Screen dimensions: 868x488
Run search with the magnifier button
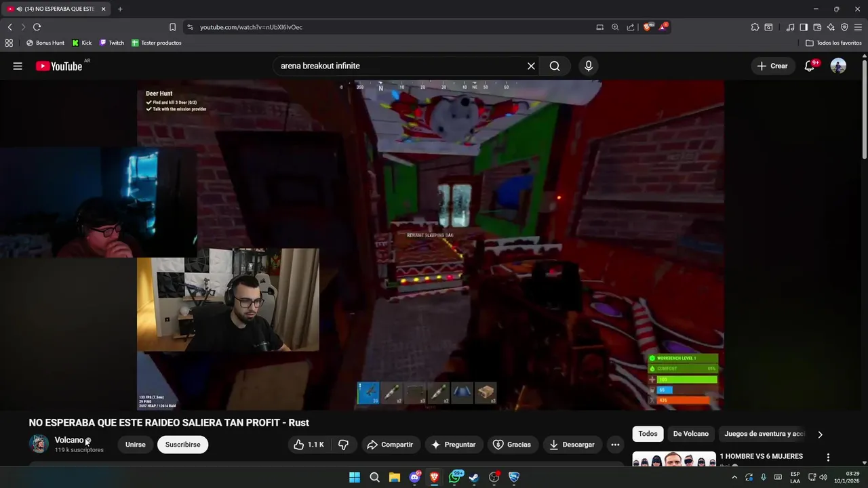[x=555, y=66]
